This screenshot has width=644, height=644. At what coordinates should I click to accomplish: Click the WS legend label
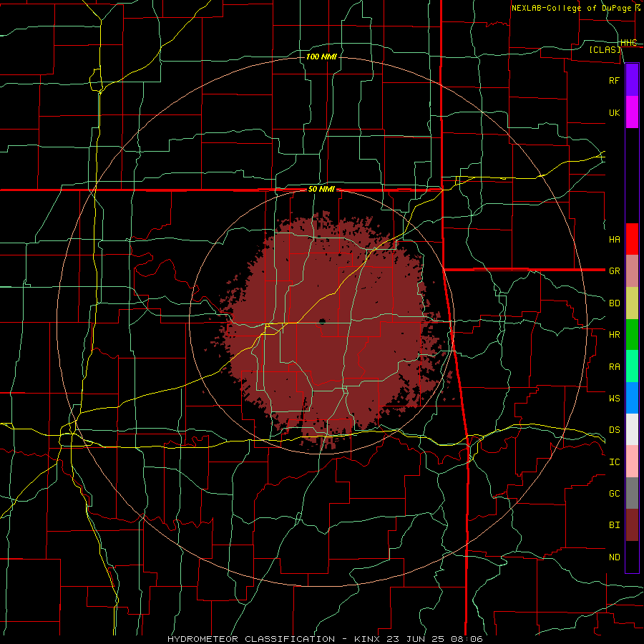614,398
